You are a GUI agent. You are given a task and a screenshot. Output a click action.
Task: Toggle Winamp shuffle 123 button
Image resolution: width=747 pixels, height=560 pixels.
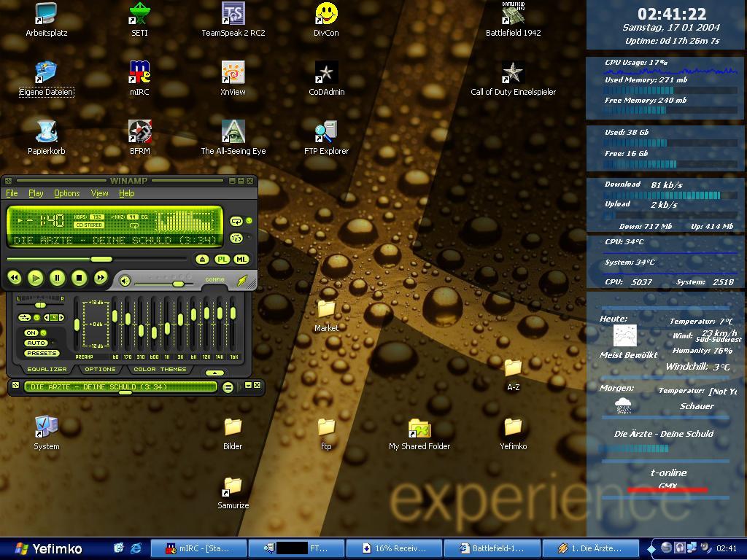[236, 238]
